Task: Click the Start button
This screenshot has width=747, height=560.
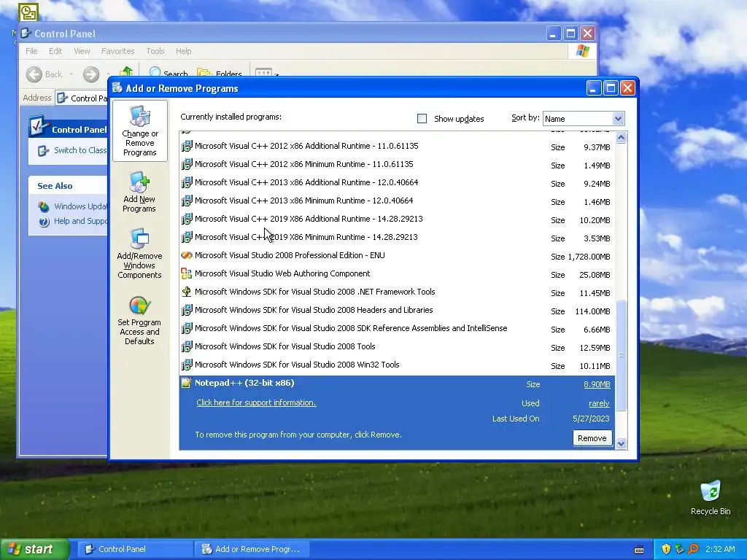Action: click(35, 550)
